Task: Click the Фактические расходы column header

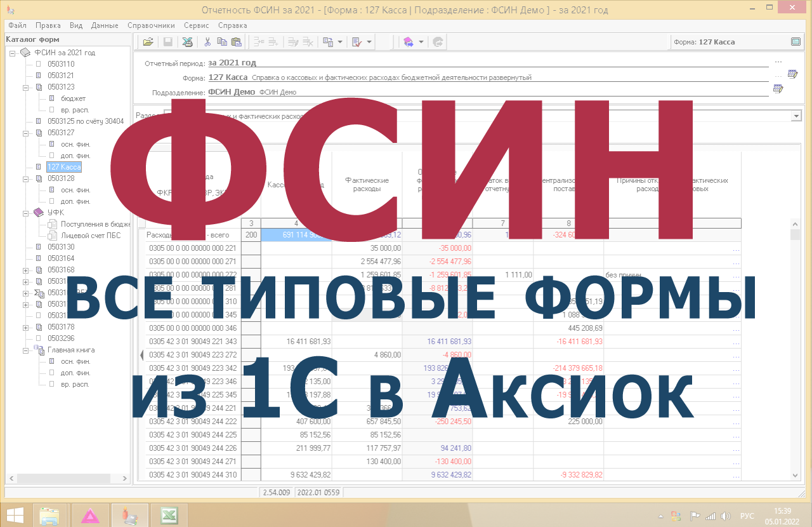Action: 367,185
